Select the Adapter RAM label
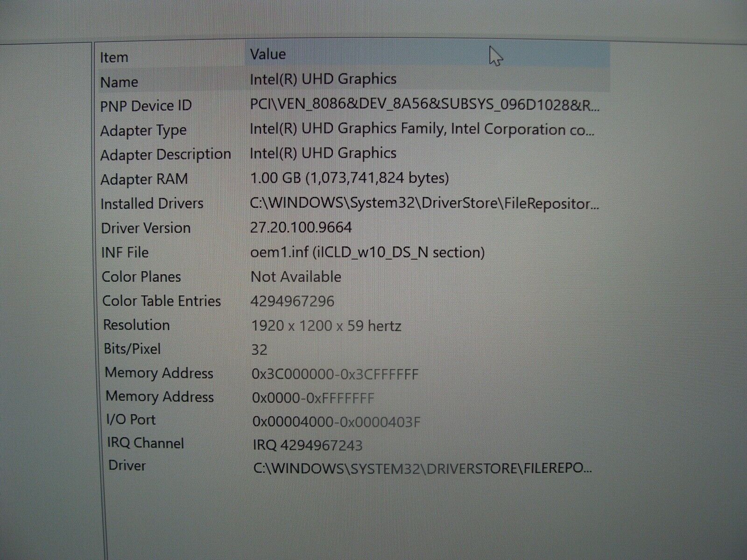 tap(144, 179)
